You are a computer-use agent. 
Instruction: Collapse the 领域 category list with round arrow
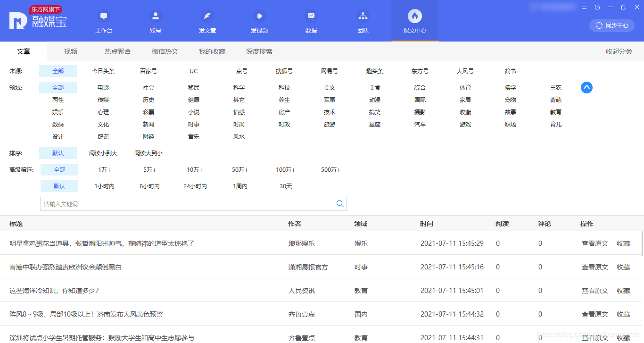[586, 87]
